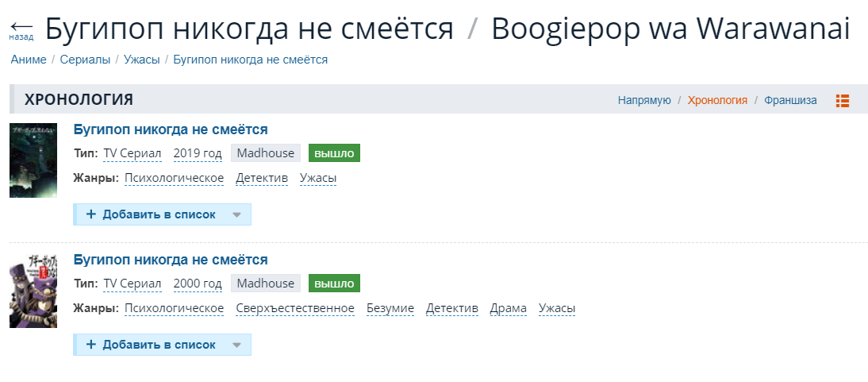Open the 2000 Boogiepop poster thumbnail

tap(33, 291)
